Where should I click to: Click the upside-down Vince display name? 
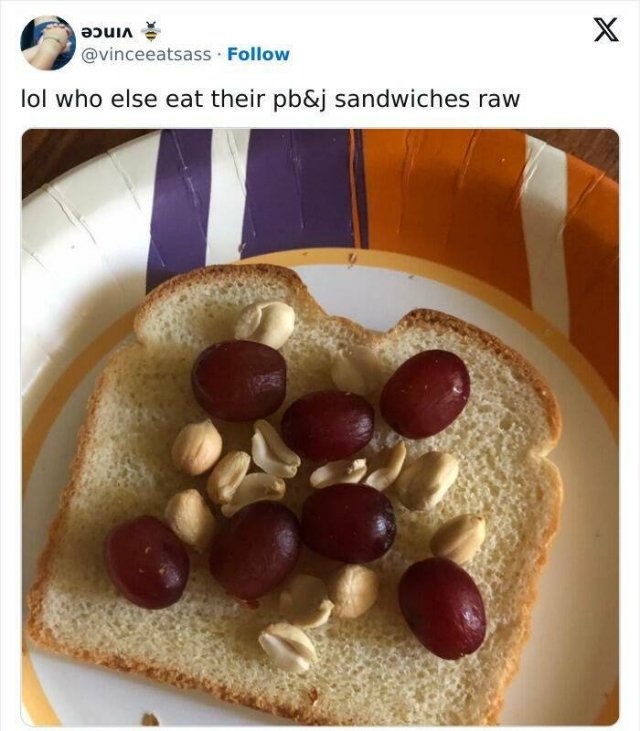point(108,32)
